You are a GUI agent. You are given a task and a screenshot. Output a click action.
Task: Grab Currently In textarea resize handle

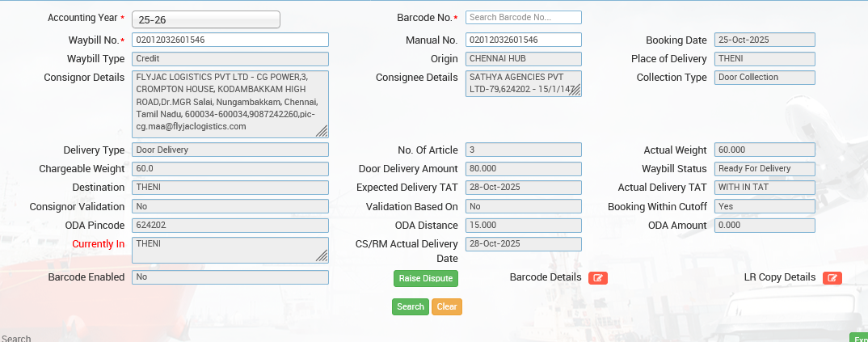pos(322,256)
